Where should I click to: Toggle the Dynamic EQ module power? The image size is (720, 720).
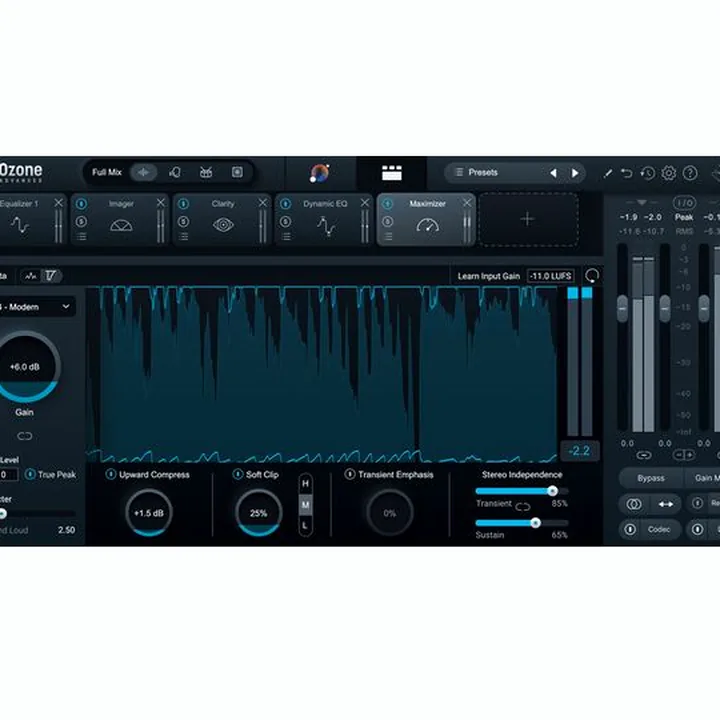[x=285, y=203]
